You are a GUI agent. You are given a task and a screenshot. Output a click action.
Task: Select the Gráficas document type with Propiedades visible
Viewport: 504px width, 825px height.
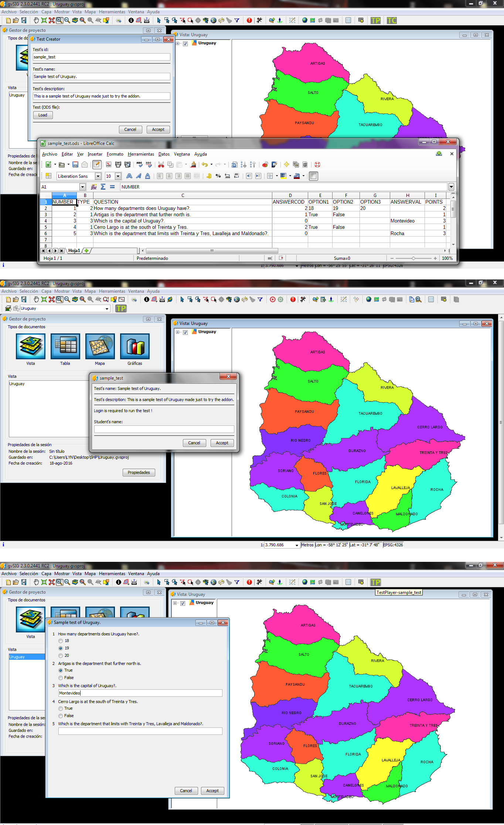pyautogui.click(x=134, y=346)
